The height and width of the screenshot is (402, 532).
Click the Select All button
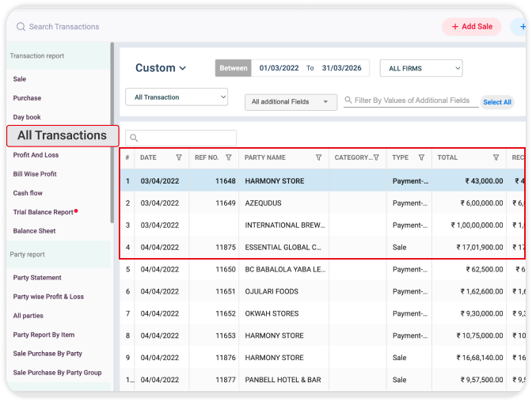coord(497,102)
